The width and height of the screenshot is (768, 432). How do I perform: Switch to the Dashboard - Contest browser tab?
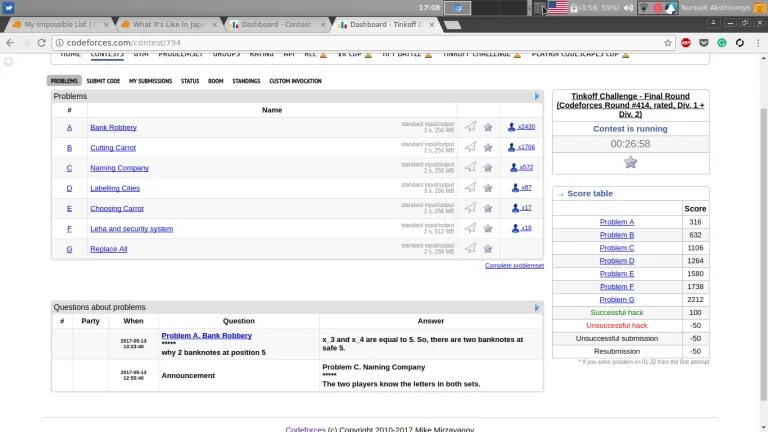pyautogui.click(x=277, y=24)
